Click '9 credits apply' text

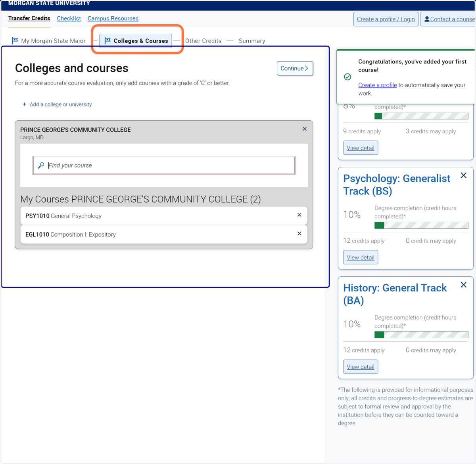click(x=362, y=131)
